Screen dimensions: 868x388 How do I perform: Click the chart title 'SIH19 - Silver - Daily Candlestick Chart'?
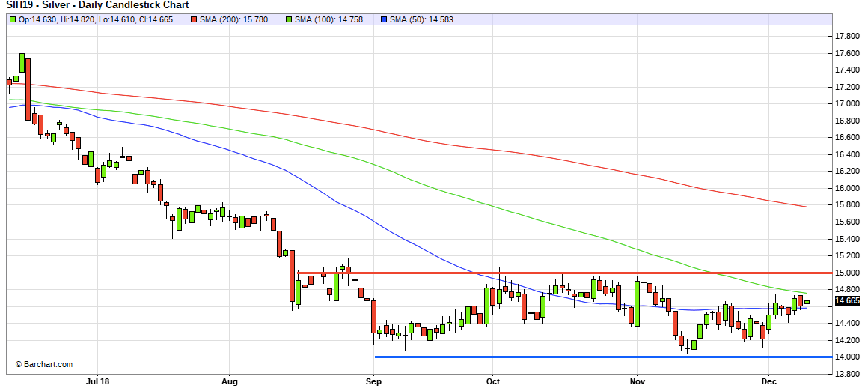pos(97,5)
